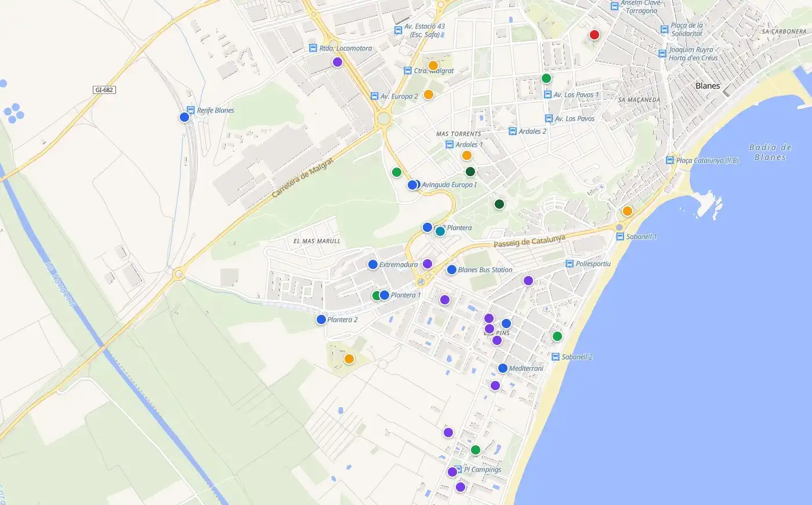This screenshot has height=505, width=812.
Task: Select the blue marker at Plantera 2
Action: 321,319
